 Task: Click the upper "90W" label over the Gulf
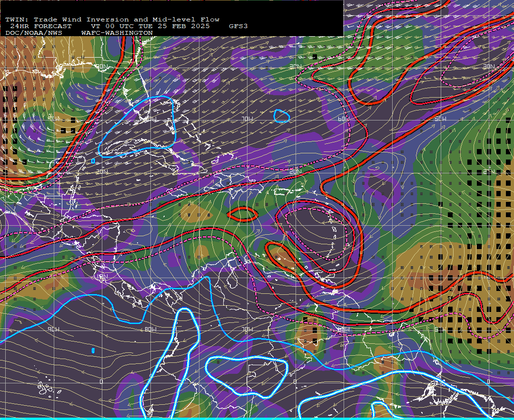coord(54,119)
